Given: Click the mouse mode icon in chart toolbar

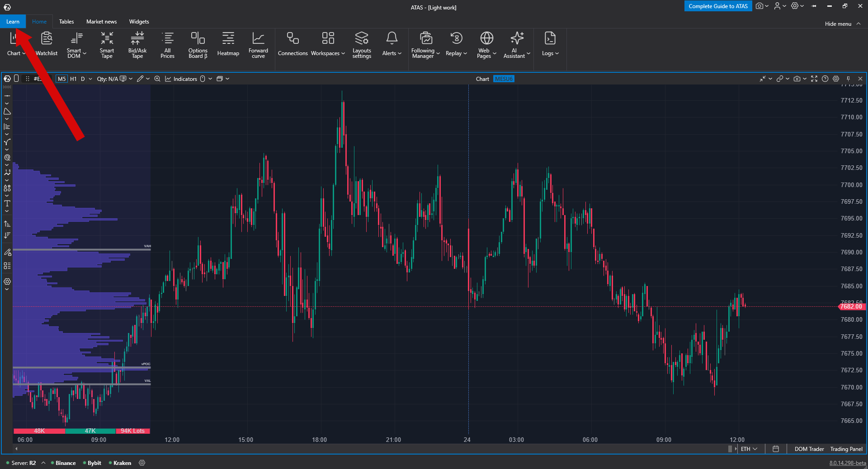Looking at the screenshot, I should [203, 79].
